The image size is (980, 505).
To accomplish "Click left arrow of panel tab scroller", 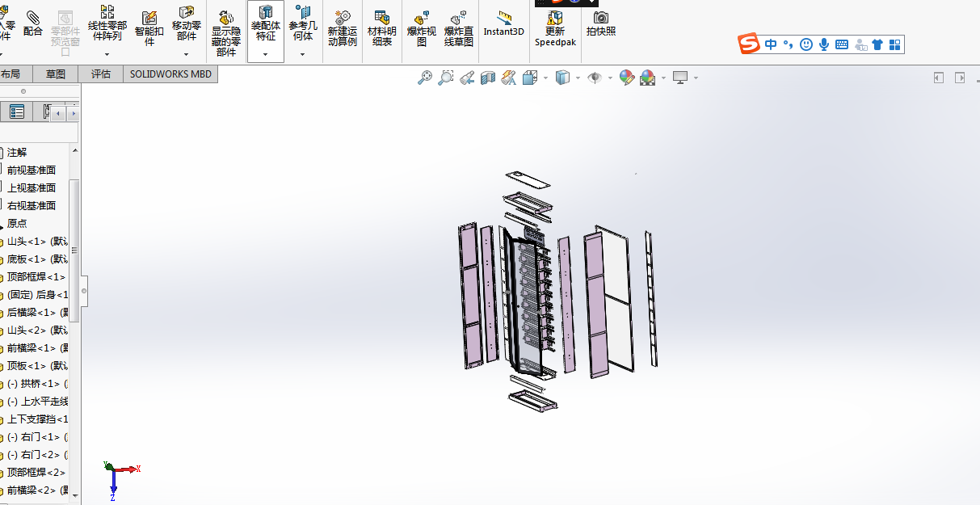I will click(58, 113).
